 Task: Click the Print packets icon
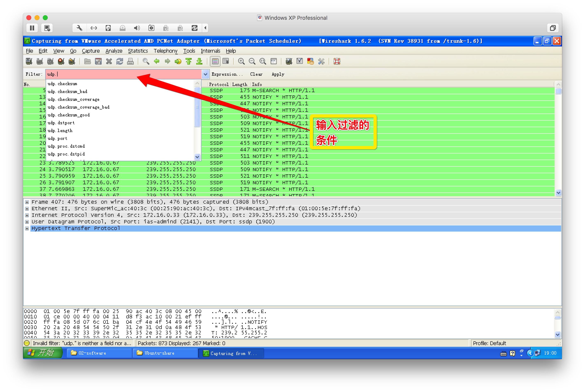click(130, 61)
